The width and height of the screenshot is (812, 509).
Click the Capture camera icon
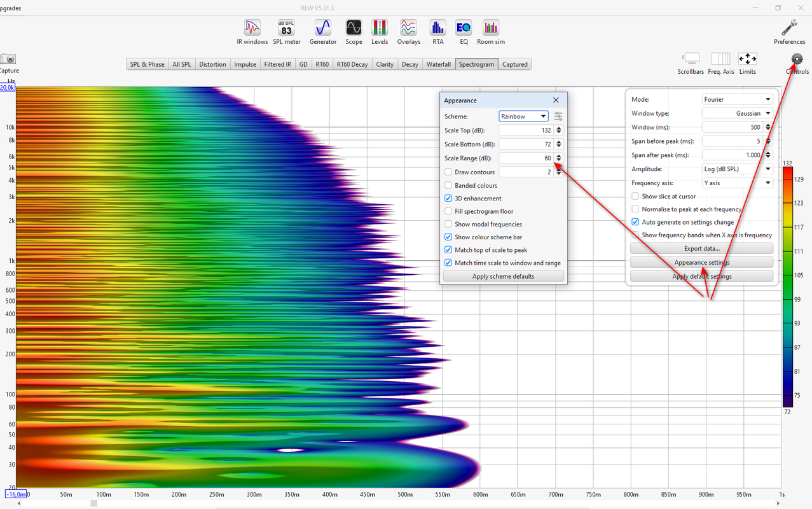(8, 59)
